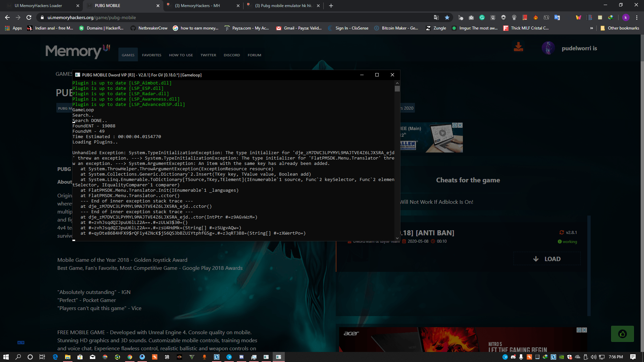Open the NVIDIA tray icon
This screenshot has width=644, height=362.
click(561, 357)
